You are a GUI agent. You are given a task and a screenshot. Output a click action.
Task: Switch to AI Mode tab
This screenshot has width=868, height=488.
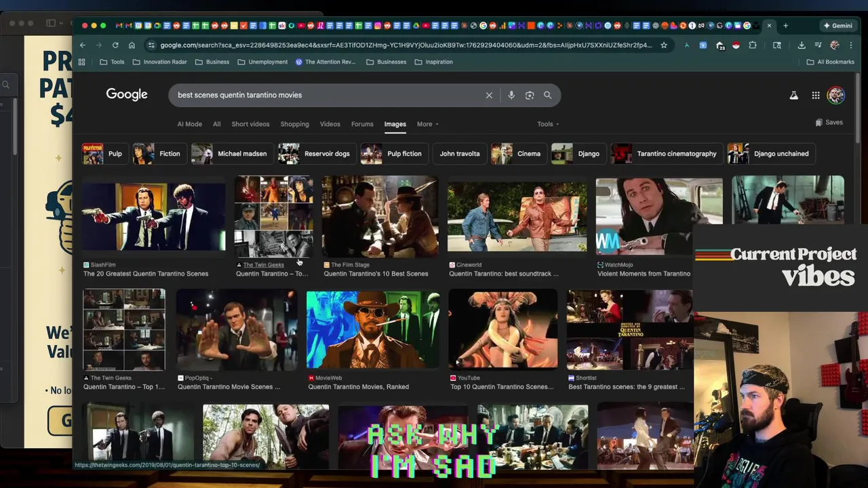click(x=189, y=124)
